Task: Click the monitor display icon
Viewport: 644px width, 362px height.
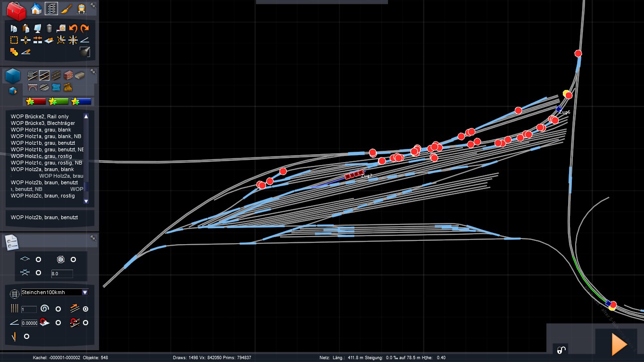Action: pyautogui.click(x=38, y=29)
